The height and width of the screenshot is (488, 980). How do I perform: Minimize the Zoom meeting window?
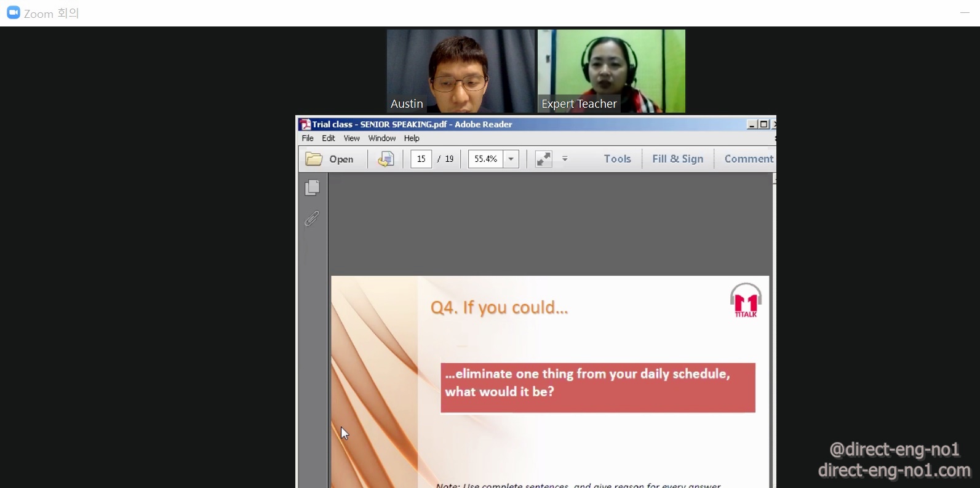click(x=965, y=13)
